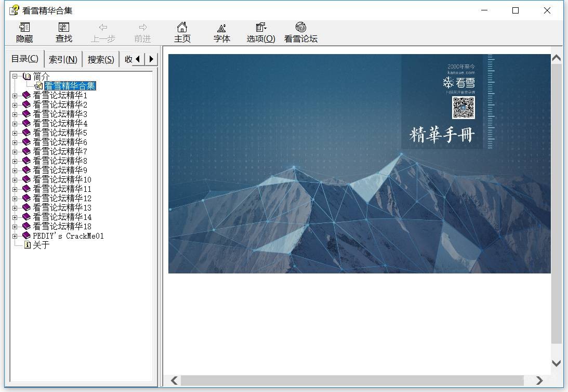Click the 精華手冊 banner title text
The image size is (568, 392).
[x=442, y=135]
